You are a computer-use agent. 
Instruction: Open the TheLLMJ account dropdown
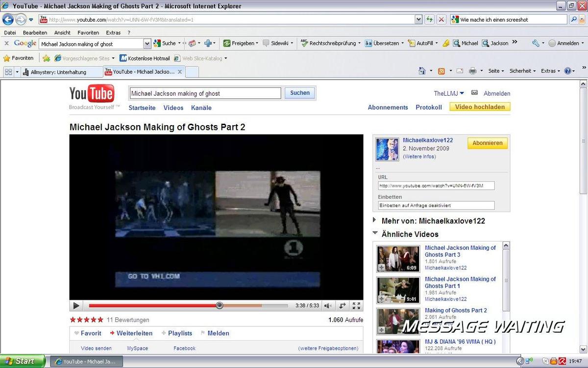448,93
